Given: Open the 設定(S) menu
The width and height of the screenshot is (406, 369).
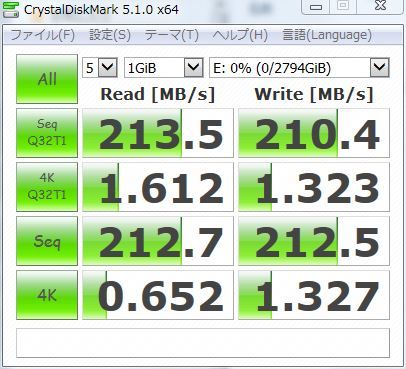Looking at the screenshot, I should pos(110,35).
